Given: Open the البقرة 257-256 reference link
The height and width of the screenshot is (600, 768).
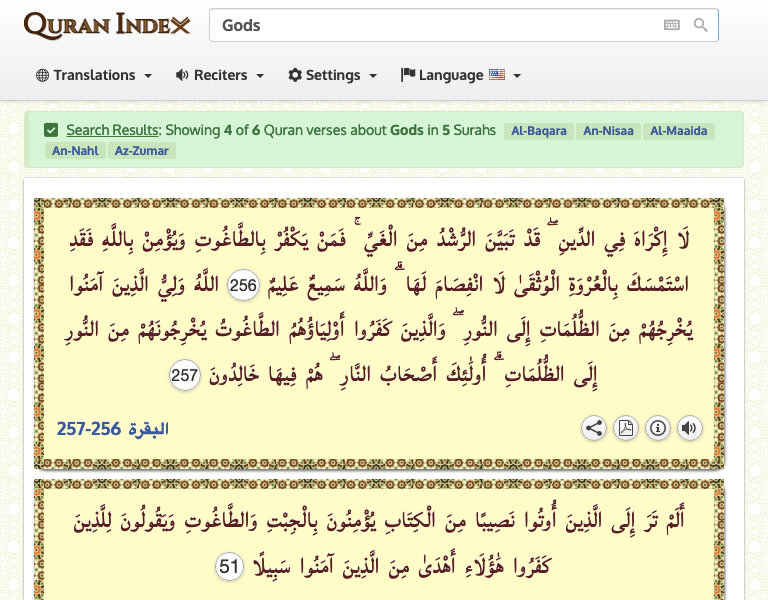Looking at the screenshot, I should tap(113, 429).
